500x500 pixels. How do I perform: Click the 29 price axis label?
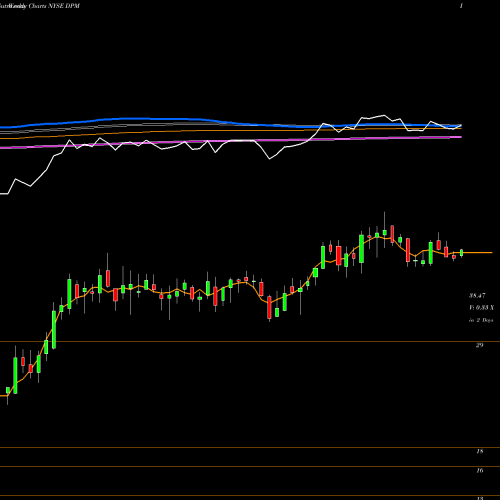pyautogui.click(x=479, y=345)
